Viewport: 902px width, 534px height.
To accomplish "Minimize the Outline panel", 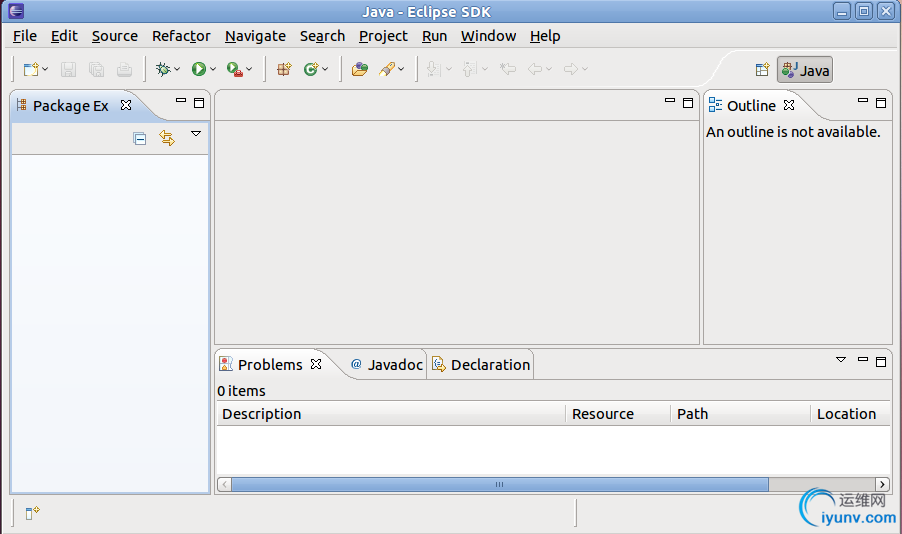I will point(863,101).
